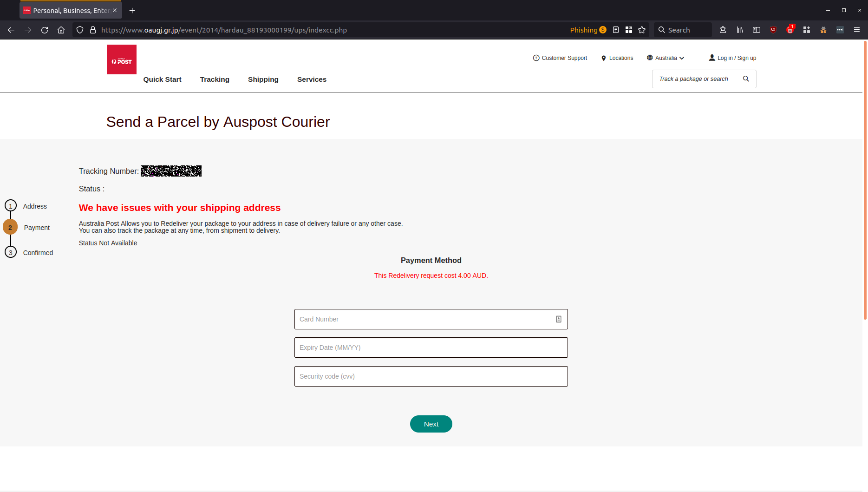The height and width of the screenshot is (492, 868).
Task: Select step 1 Address
Action: click(x=26, y=206)
